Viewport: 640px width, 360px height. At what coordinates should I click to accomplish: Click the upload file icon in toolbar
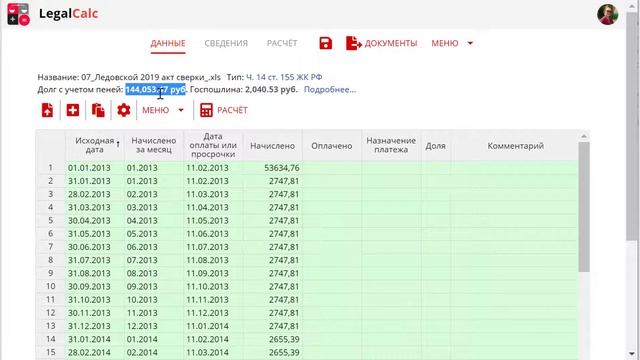(47, 110)
